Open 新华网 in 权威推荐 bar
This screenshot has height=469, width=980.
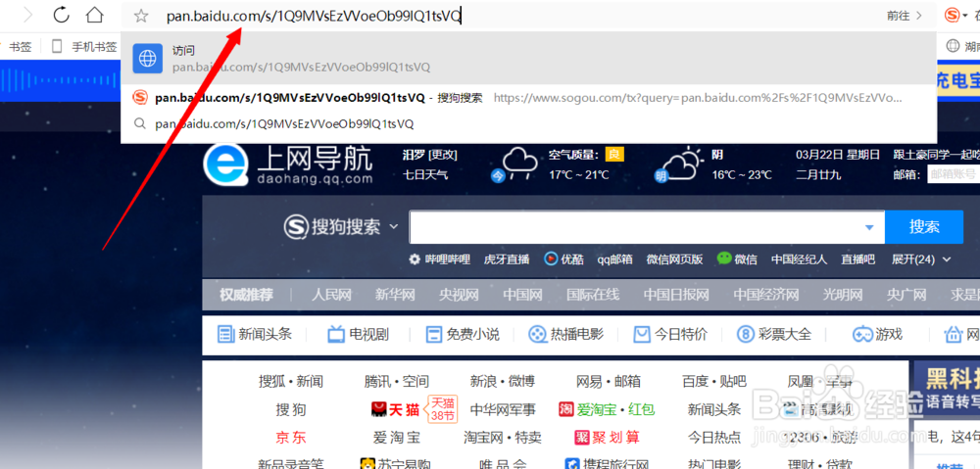coord(396,295)
